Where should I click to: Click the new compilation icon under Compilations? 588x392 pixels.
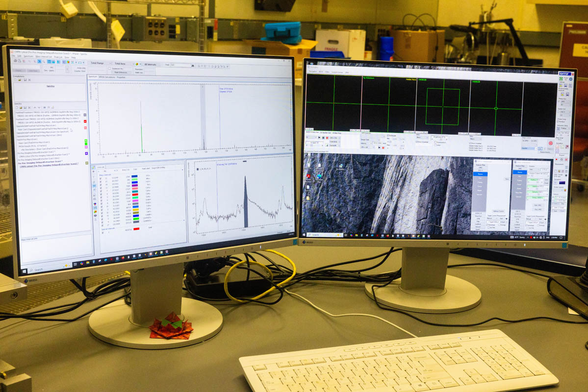(x=16, y=80)
